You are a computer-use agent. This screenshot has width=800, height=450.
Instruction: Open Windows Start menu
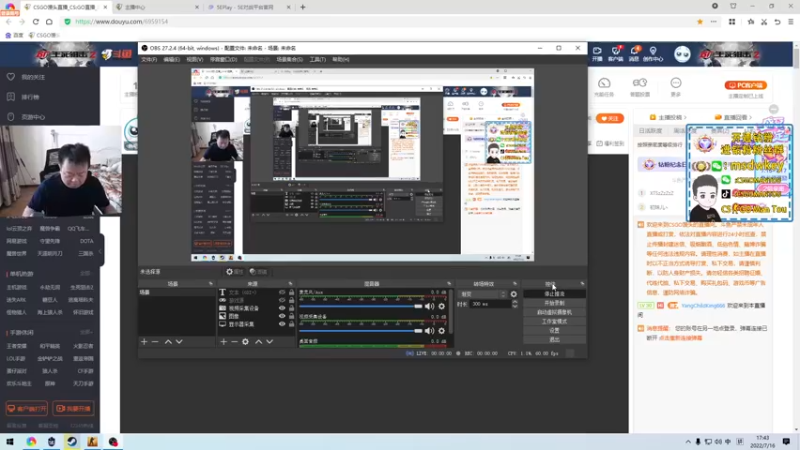pyautogui.click(x=10, y=442)
